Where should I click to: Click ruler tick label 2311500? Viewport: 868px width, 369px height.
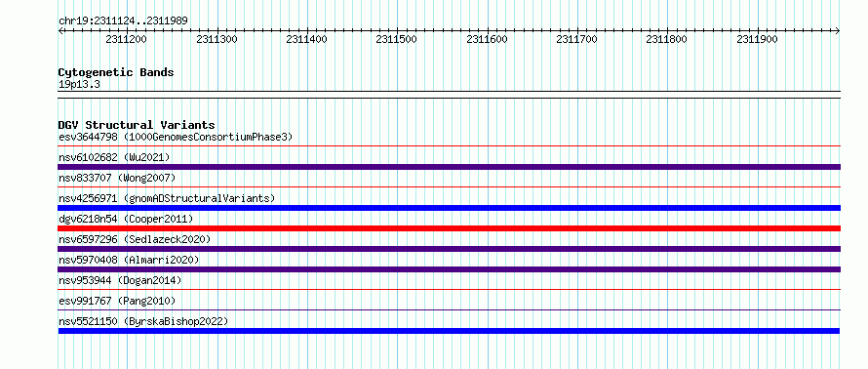point(396,39)
